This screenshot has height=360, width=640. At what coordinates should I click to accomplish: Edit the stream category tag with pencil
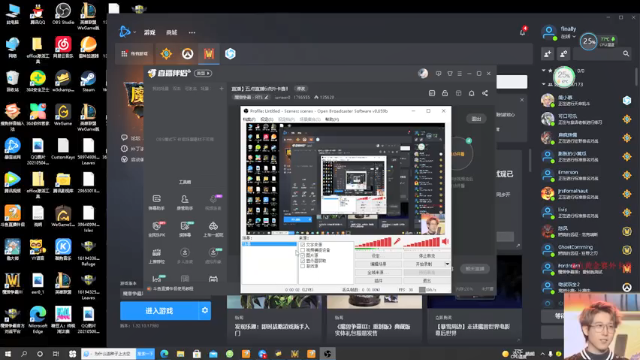[267, 97]
